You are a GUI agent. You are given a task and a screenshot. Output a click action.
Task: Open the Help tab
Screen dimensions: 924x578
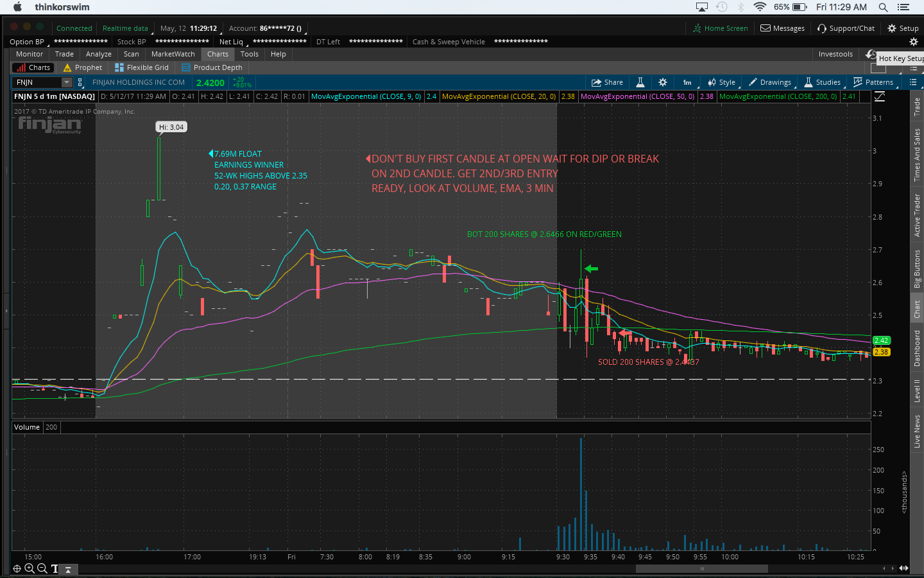278,54
